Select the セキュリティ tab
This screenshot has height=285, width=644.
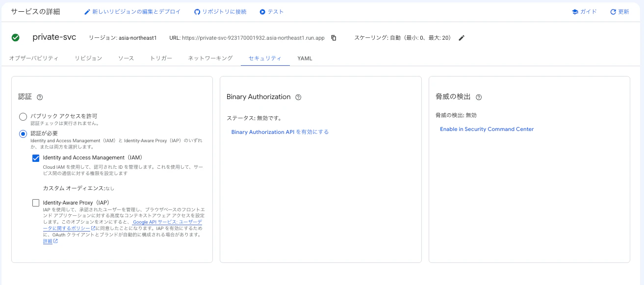(265, 58)
